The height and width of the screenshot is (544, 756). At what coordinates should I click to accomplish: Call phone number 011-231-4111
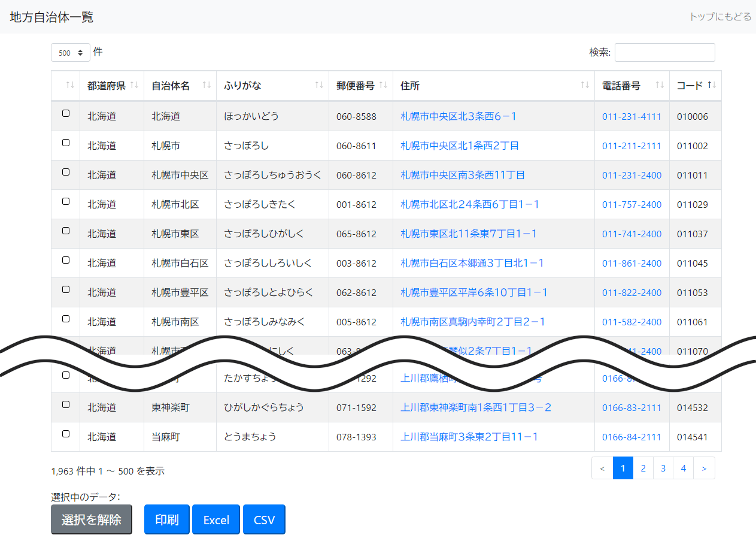[x=631, y=116]
